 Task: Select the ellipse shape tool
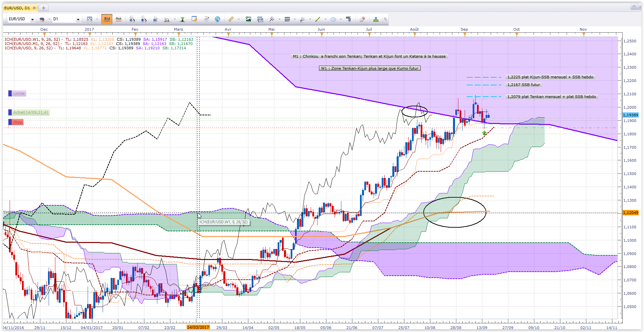(x=333, y=19)
